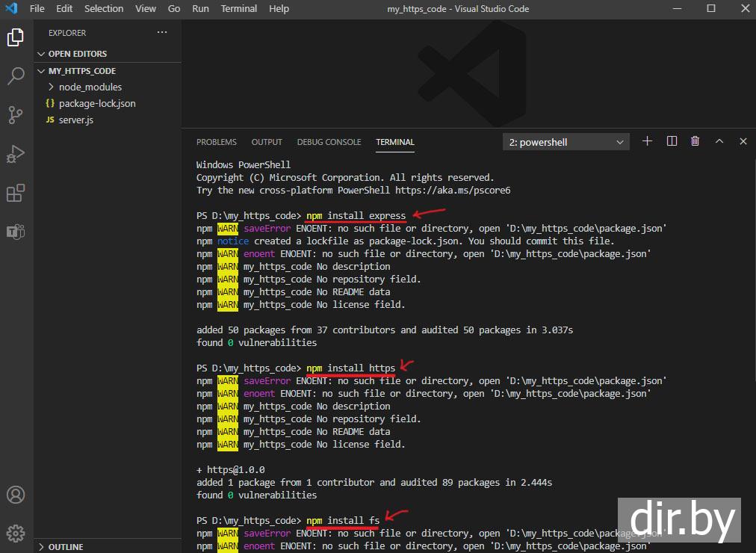Kill terminal using the trash icon
Image resolution: width=756 pixels, height=553 pixels.
tap(695, 141)
